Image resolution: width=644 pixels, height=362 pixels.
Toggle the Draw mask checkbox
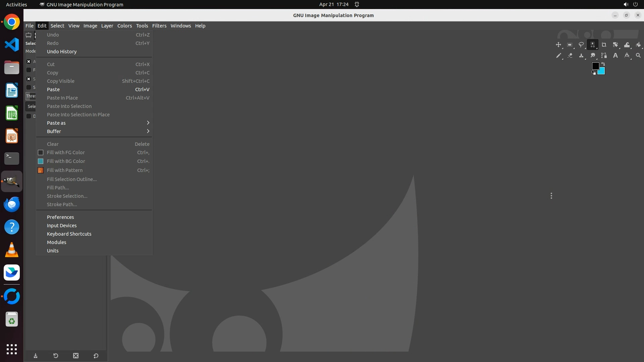29,116
